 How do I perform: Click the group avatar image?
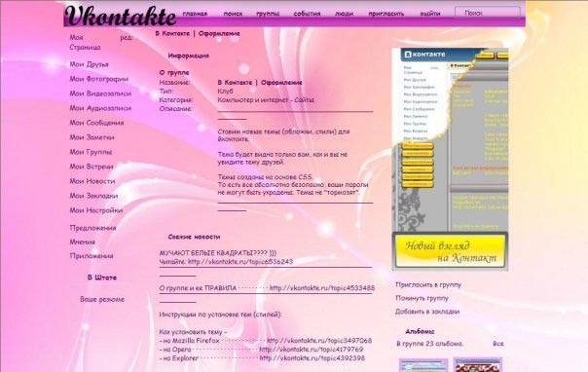click(450, 159)
